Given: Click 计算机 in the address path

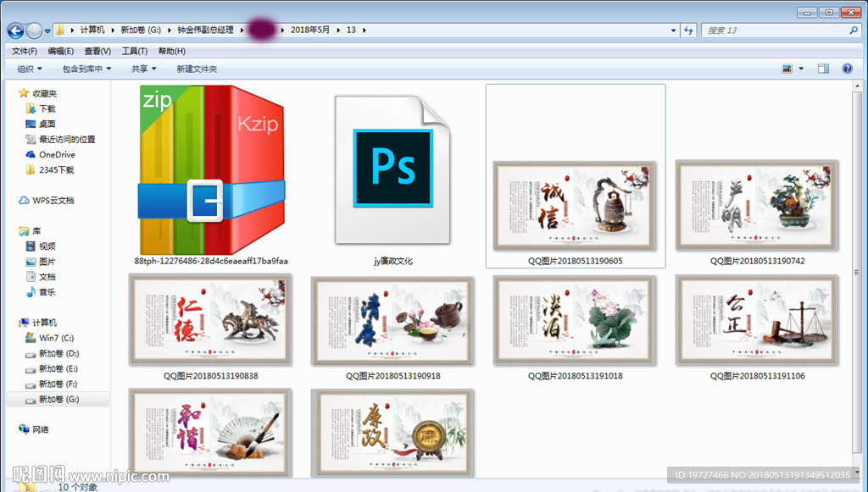Looking at the screenshot, I should (92, 30).
